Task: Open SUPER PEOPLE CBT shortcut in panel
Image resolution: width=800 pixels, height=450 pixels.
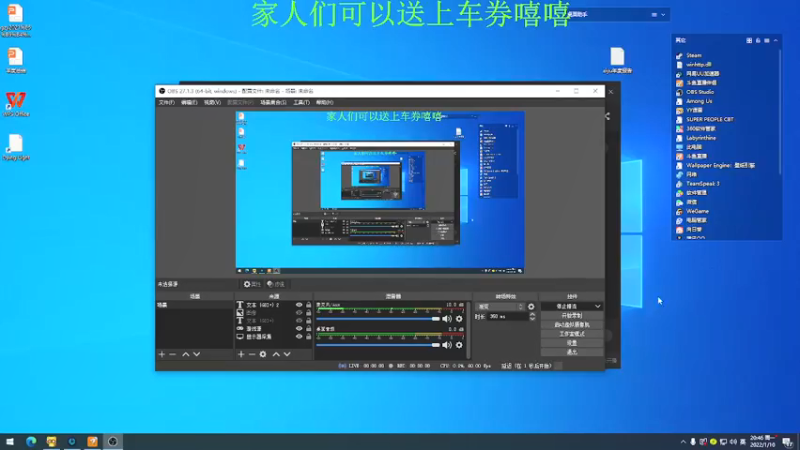Action: coord(710,119)
